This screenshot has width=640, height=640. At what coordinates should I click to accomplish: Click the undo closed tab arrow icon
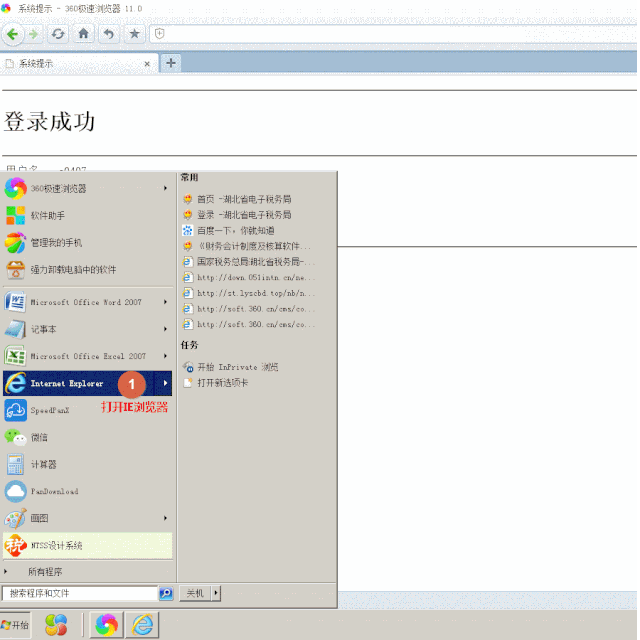tap(109, 34)
